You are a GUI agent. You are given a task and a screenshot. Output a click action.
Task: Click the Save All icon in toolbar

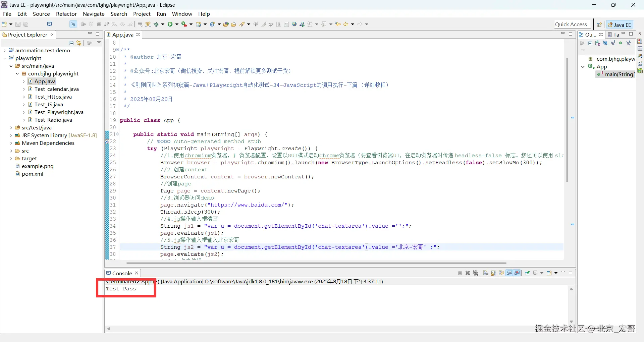pos(26,24)
